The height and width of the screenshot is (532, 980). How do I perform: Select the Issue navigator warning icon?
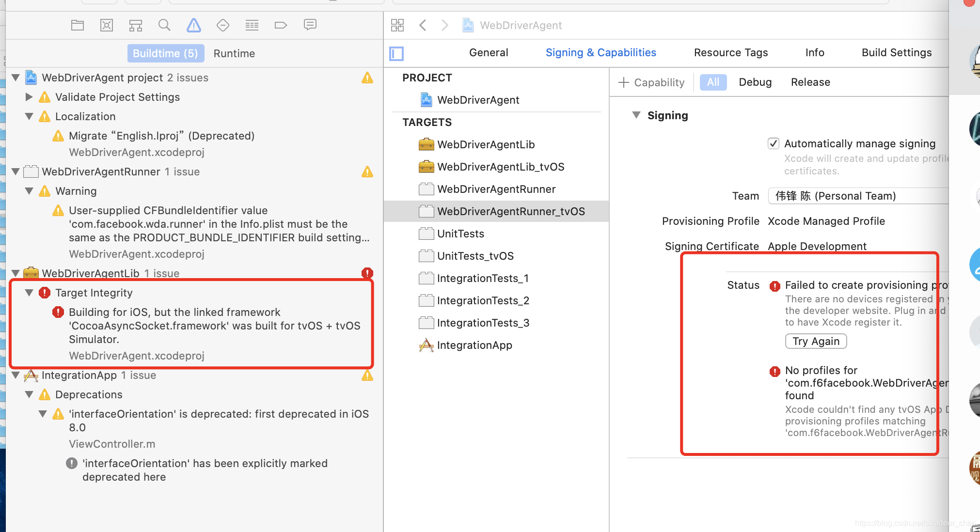point(194,25)
